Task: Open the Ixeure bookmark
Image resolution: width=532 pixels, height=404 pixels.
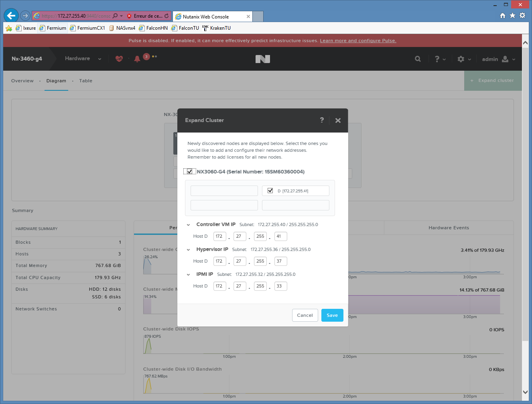Action: pos(26,28)
